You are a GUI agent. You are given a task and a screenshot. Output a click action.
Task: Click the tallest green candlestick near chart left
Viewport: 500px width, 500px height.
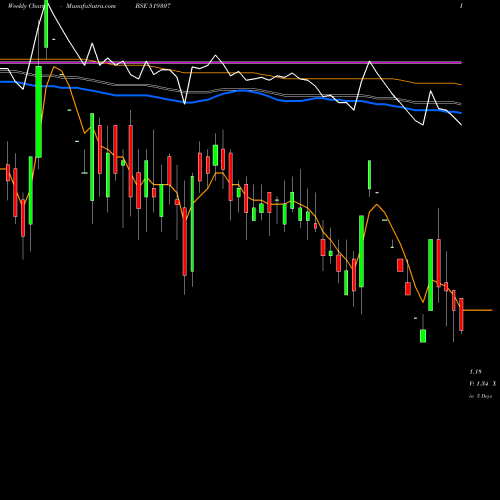(39, 112)
